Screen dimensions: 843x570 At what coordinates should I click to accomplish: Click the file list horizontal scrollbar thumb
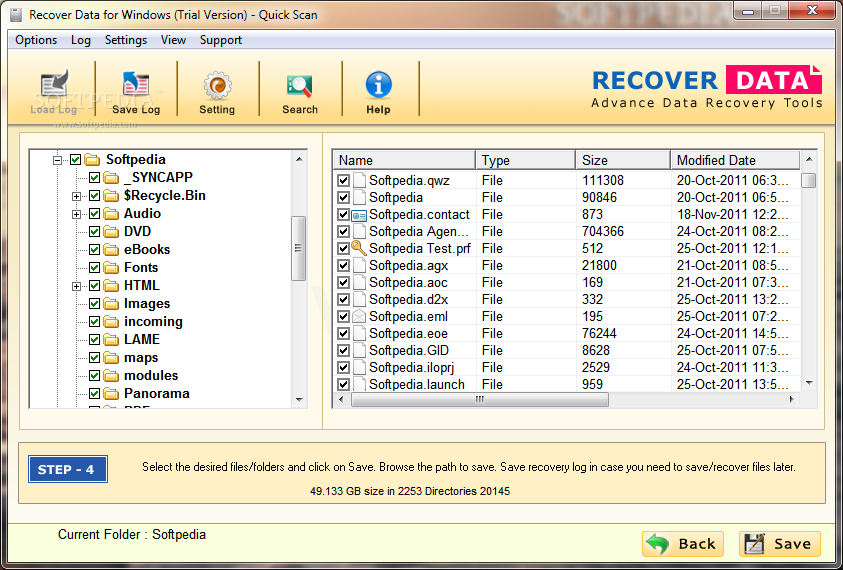click(x=480, y=400)
